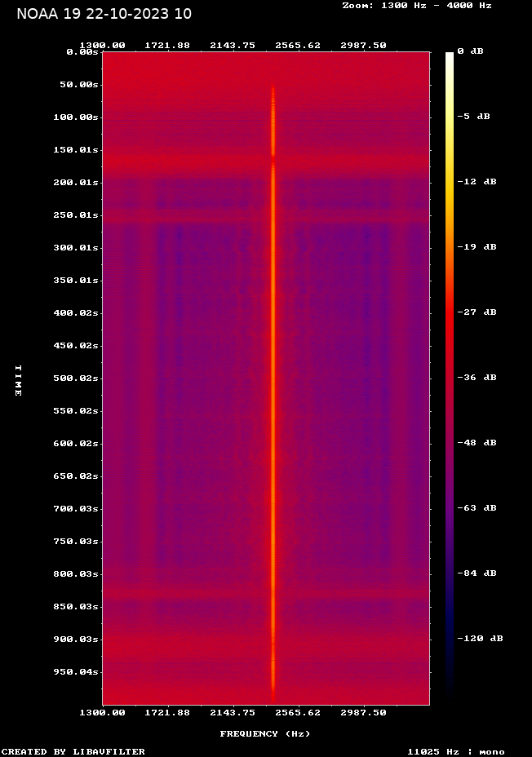Click the FREQUENCY (Hz) axis title
The image size is (532, 757).
pyautogui.click(x=265, y=734)
